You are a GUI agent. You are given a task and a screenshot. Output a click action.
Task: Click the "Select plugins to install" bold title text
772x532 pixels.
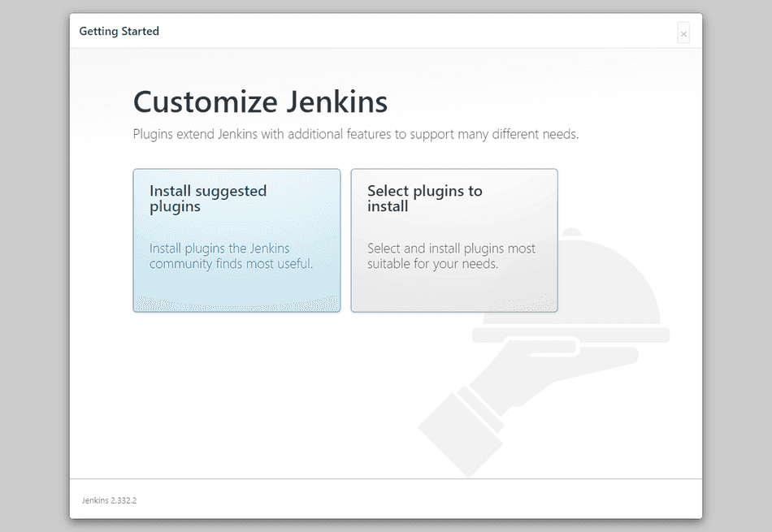click(424, 198)
